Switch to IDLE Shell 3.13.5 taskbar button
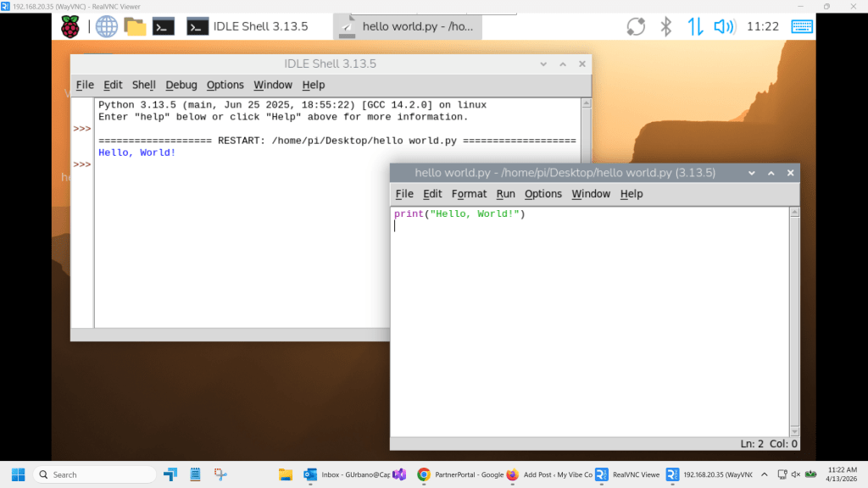 tap(248, 26)
